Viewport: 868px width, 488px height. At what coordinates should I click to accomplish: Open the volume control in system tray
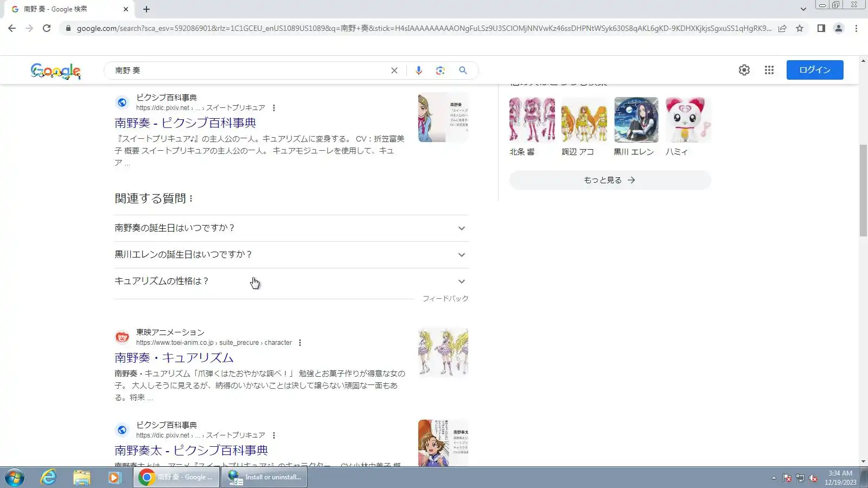[813, 478]
